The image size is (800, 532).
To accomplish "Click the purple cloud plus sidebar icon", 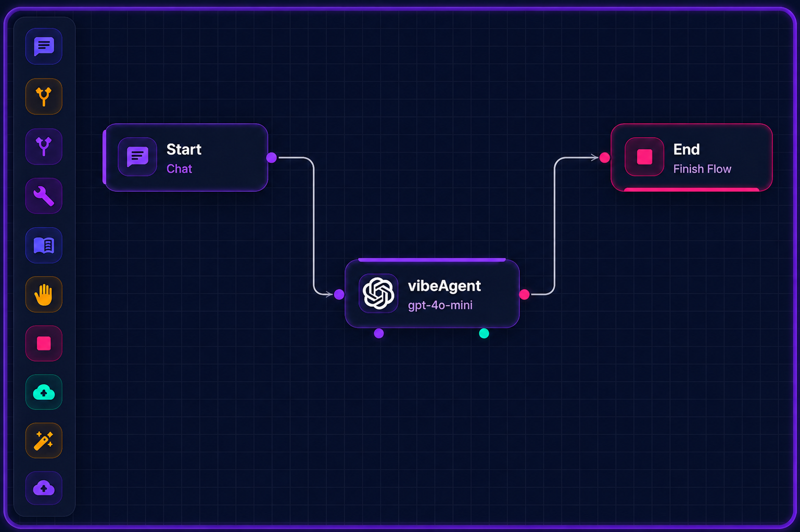I will click(44, 488).
